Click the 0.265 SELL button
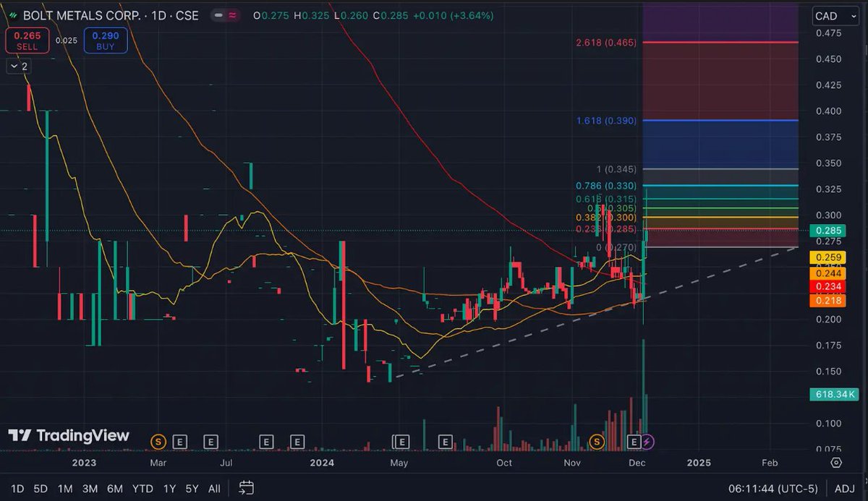868x501 pixels. click(x=27, y=40)
